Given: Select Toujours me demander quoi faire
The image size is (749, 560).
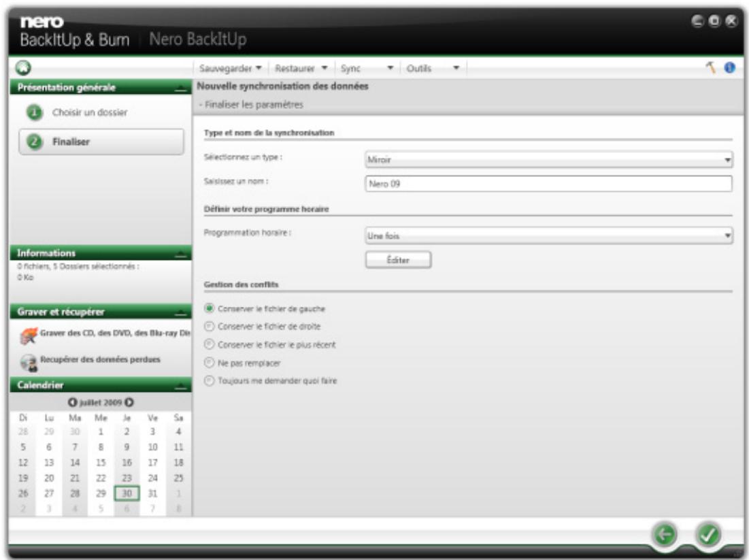Looking at the screenshot, I should click(x=210, y=381).
